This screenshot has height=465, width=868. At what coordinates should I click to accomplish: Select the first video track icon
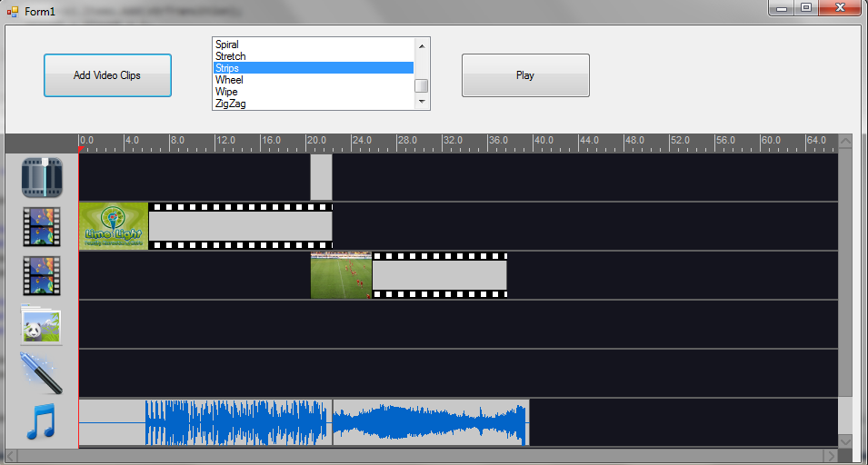point(42,226)
